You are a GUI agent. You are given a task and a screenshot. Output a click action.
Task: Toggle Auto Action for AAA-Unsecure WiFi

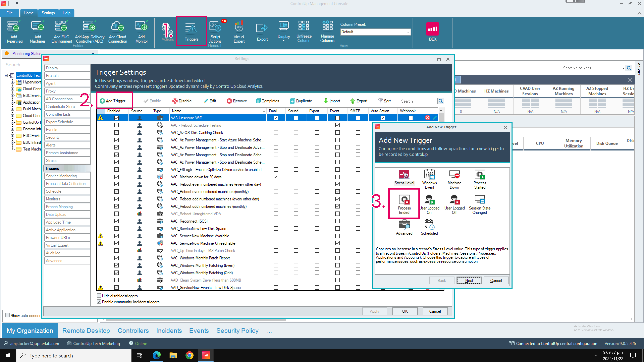coord(383,118)
